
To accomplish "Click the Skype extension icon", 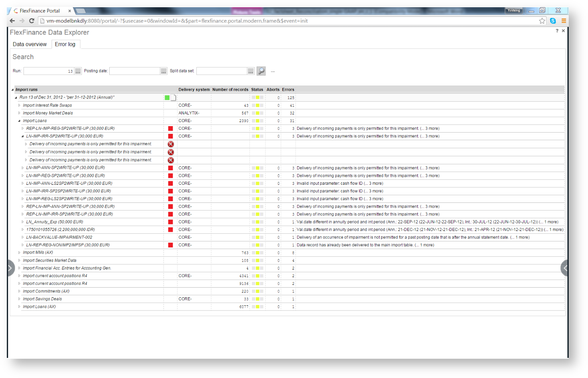I will click(x=553, y=21).
